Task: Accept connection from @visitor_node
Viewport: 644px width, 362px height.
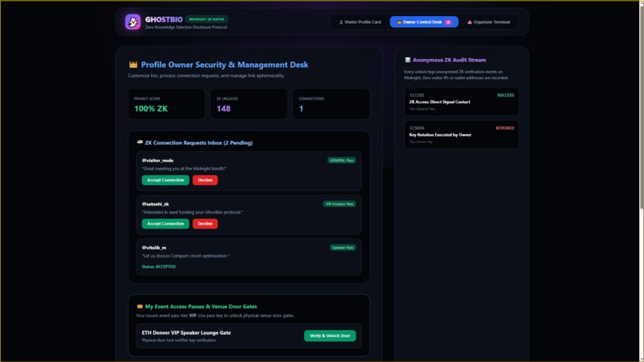Action: coord(165,180)
